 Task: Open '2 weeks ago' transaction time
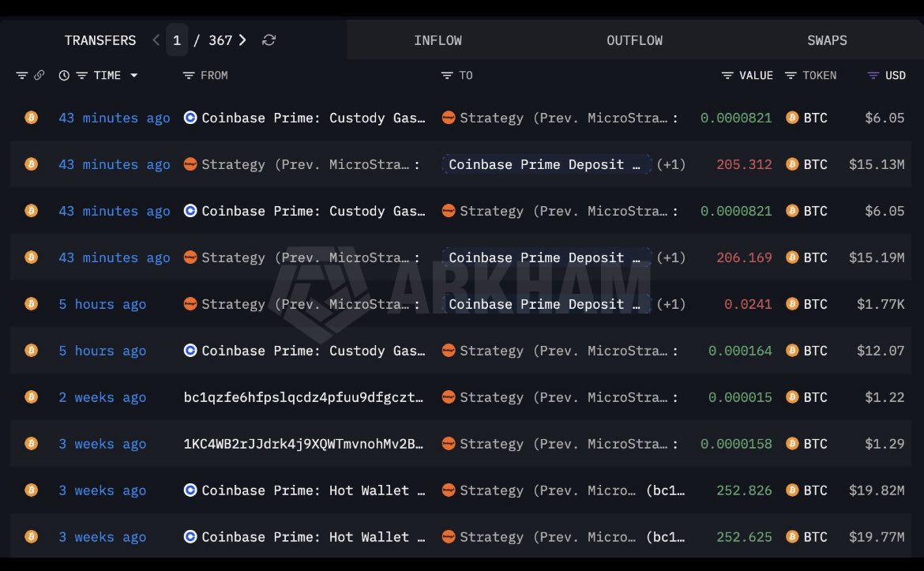[x=102, y=397]
